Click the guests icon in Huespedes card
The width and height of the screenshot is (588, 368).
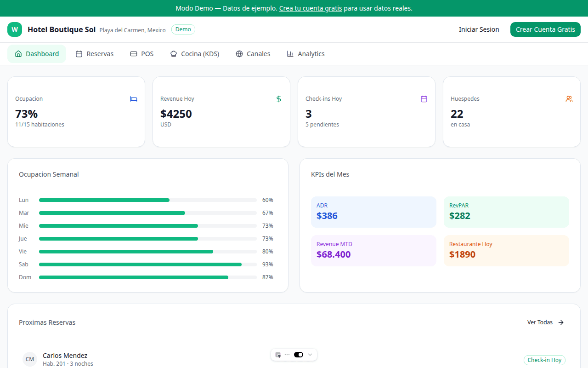[569, 99]
